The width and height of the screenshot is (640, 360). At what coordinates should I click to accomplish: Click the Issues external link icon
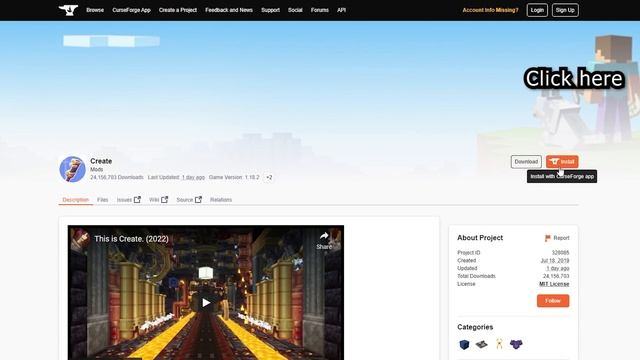tap(137, 200)
